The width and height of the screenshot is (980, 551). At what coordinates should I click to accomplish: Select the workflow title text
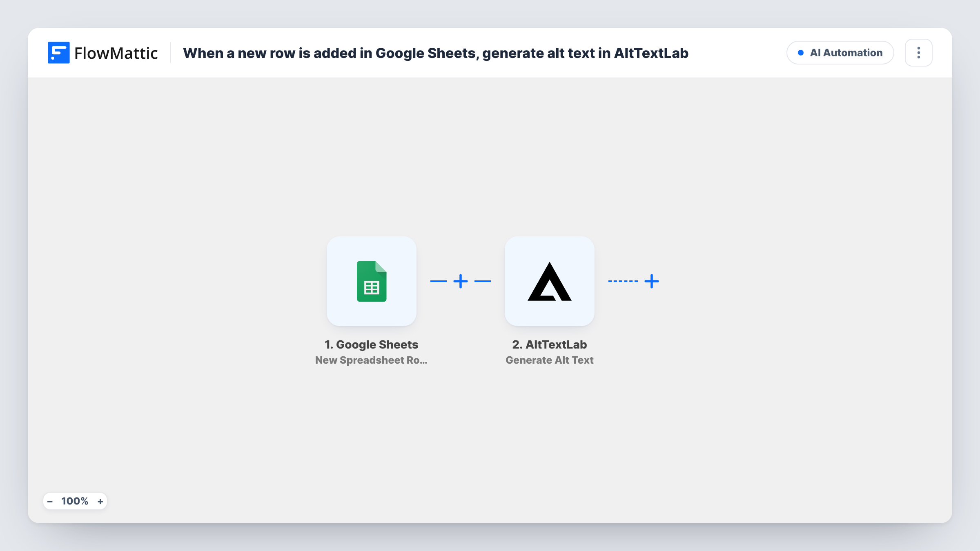[x=436, y=53]
